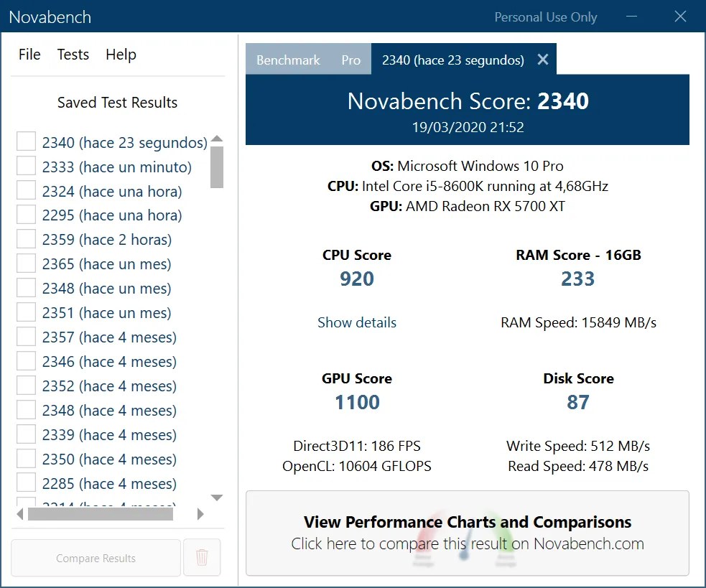Open the File menu
This screenshot has height=588, width=706.
click(x=29, y=55)
